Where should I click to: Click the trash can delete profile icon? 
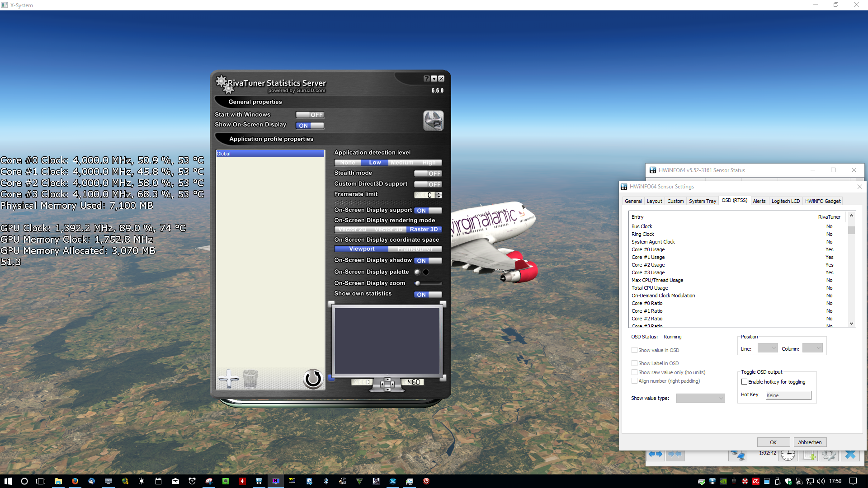250,379
